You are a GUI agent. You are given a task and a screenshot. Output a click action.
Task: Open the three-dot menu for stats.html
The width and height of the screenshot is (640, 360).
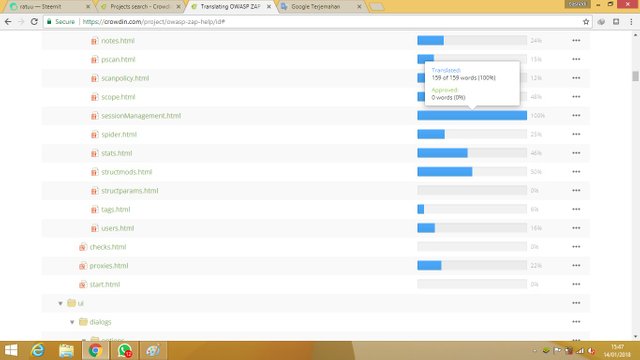coord(576,153)
